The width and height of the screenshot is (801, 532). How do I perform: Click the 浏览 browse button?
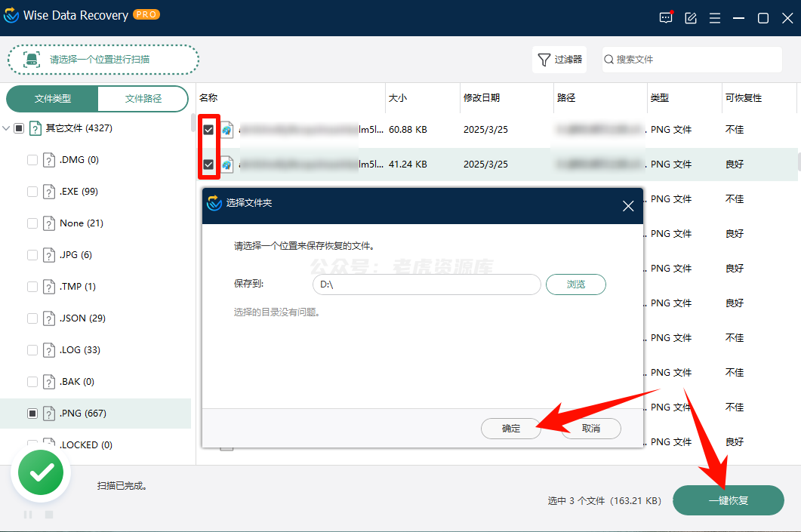pos(576,284)
